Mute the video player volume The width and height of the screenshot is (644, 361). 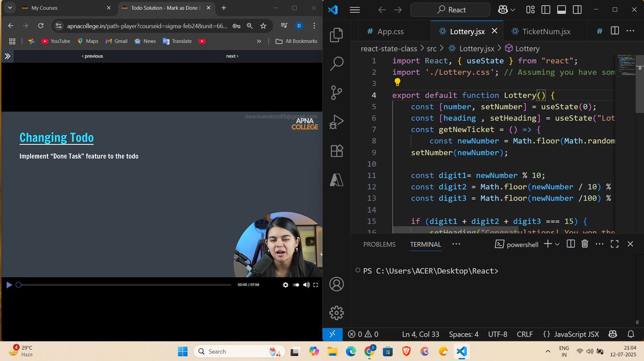306,285
